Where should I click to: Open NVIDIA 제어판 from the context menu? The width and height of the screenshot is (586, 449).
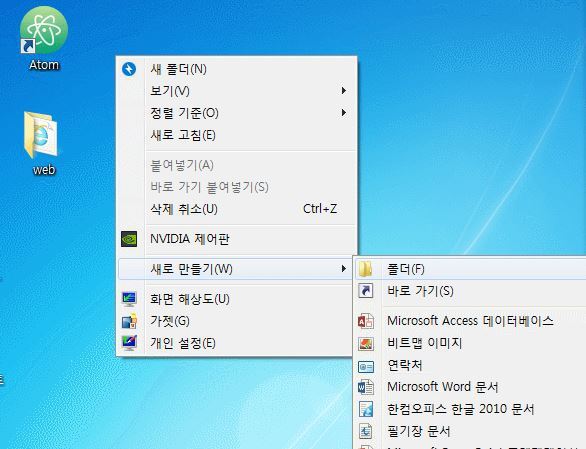[x=236, y=239]
